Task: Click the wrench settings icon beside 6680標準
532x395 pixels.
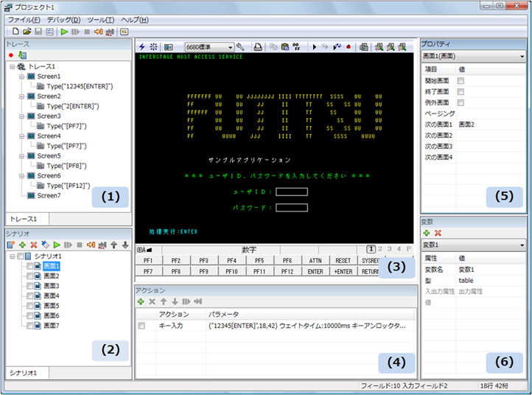Action: tap(240, 46)
